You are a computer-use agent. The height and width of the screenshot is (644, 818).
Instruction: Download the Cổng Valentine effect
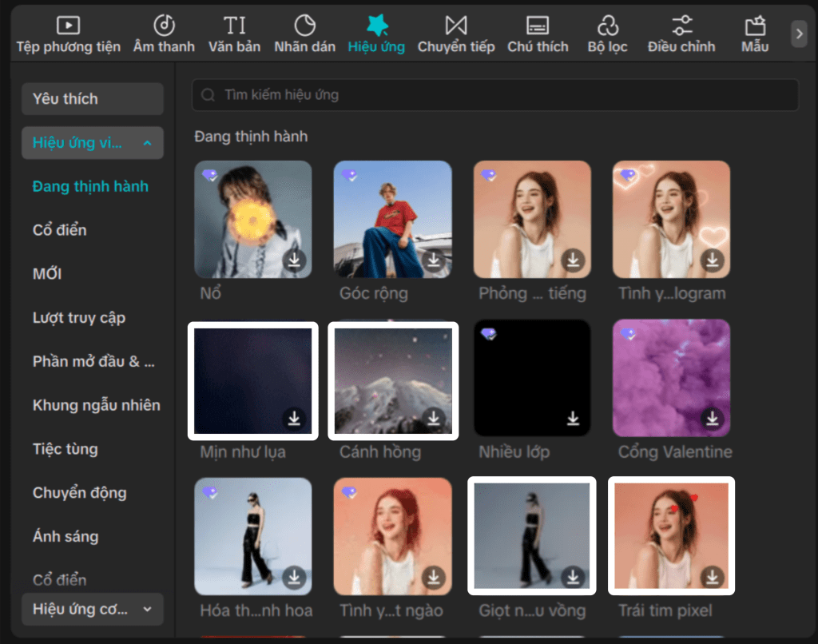(712, 418)
